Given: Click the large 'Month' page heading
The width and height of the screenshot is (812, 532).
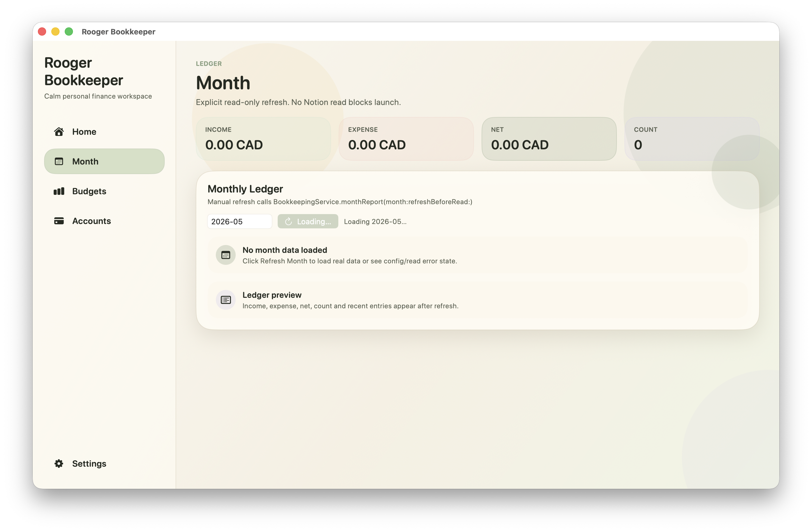Looking at the screenshot, I should (223, 83).
